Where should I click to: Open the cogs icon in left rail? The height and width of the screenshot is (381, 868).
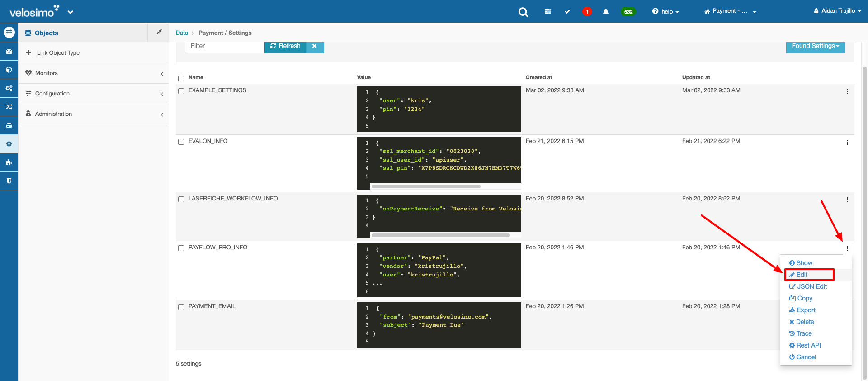tap(9, 88)
